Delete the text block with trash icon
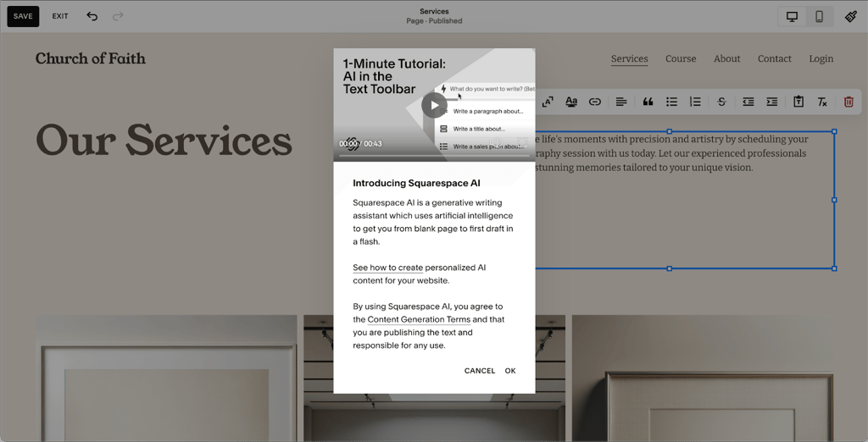The image size is (868, 442). point(849,102)
